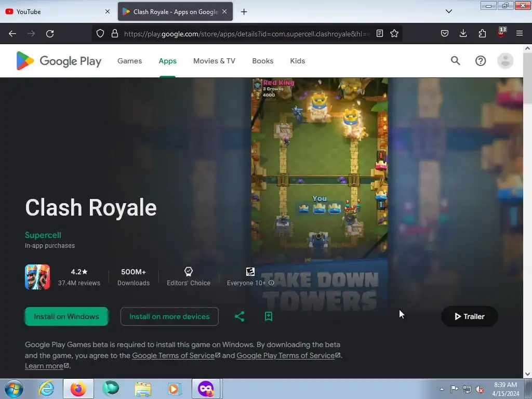The width and height of the screenshot is (532, 399).
Task: Open Google Play search
Action: point(455,61)
